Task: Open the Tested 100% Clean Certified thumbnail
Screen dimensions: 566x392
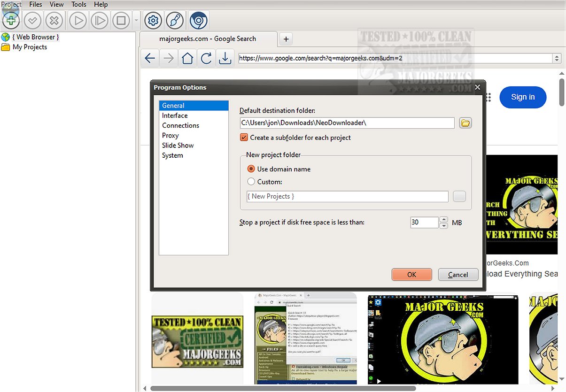Action: click(x=197, y=341)
